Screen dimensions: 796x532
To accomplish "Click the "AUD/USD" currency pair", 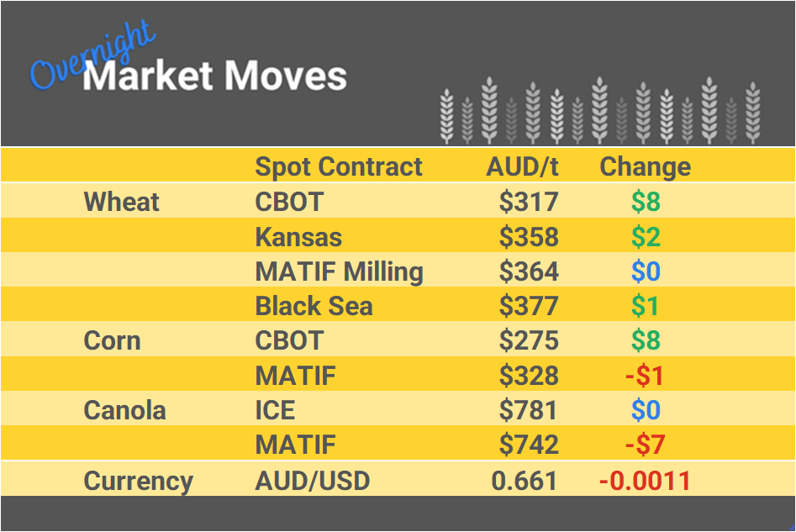I will [312, 481].
